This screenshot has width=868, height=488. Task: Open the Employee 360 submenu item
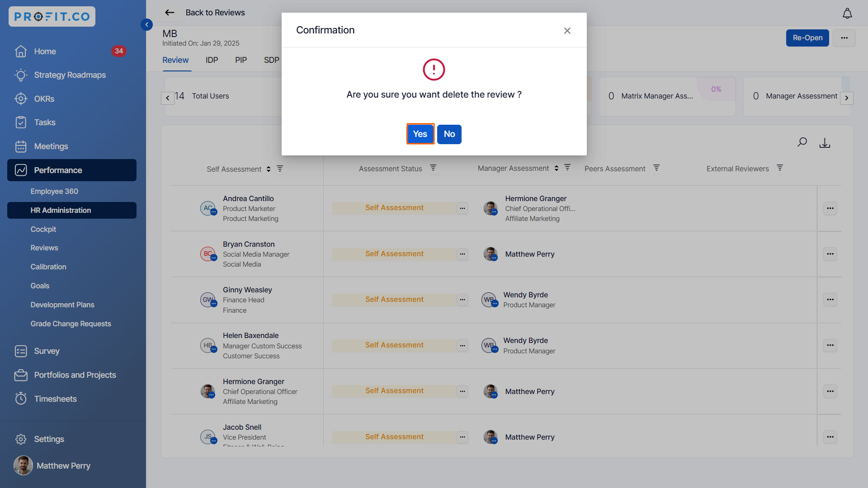click(x=54, y=192)
